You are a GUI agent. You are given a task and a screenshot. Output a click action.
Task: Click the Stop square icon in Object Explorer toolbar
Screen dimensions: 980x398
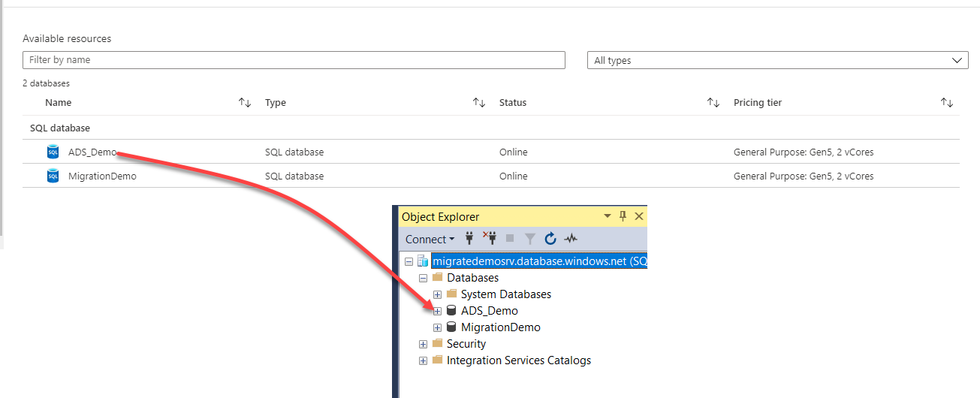coord(511,239)
